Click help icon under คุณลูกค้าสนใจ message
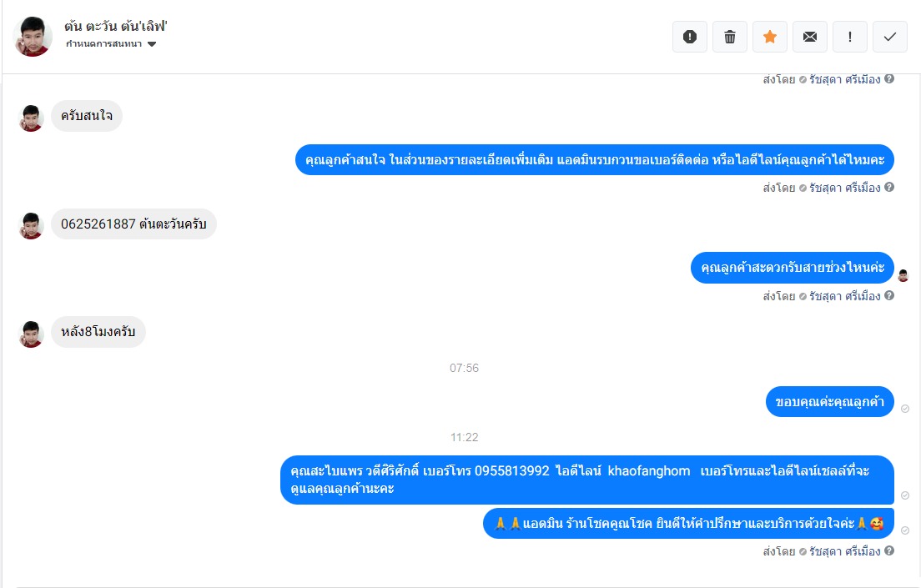Viewport: 921px width, 588px height. (889, 187)
